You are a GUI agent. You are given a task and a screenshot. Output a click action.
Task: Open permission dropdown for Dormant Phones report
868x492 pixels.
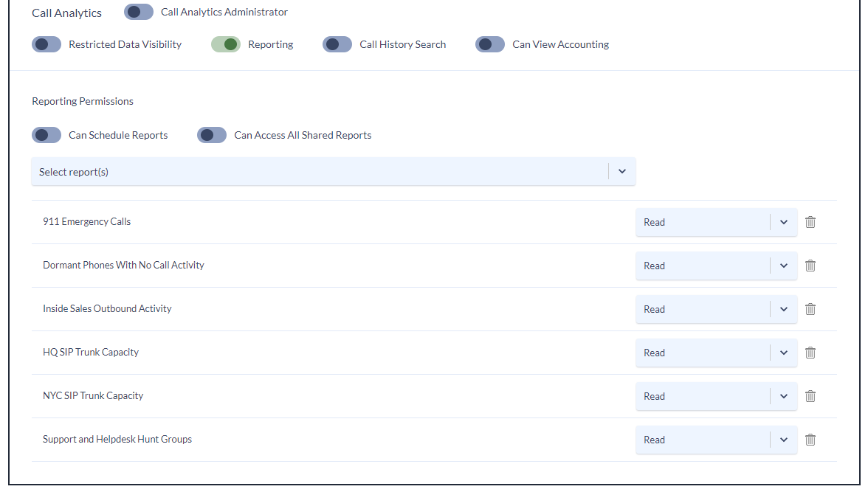coord(716,266)
